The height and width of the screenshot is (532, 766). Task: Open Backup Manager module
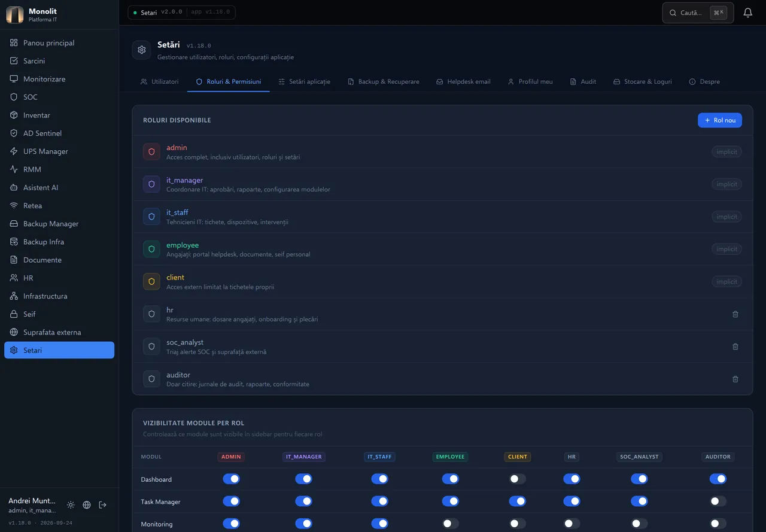click(59, 224)
